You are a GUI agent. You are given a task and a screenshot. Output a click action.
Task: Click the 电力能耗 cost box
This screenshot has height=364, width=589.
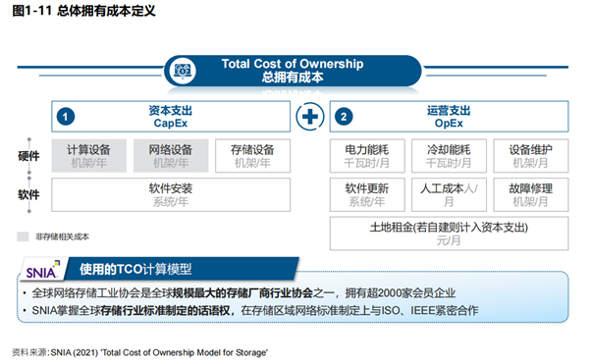367,156
